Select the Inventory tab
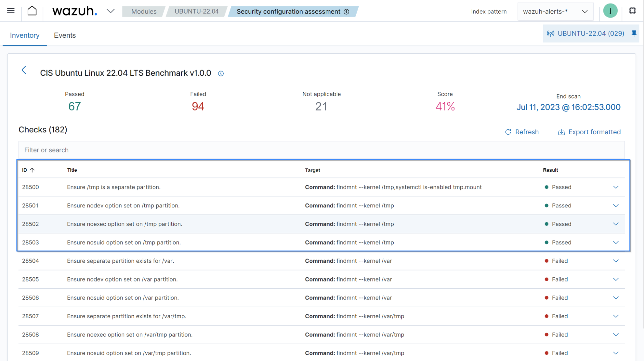This screenshot has height=361, width=644. tap(24, 35)
